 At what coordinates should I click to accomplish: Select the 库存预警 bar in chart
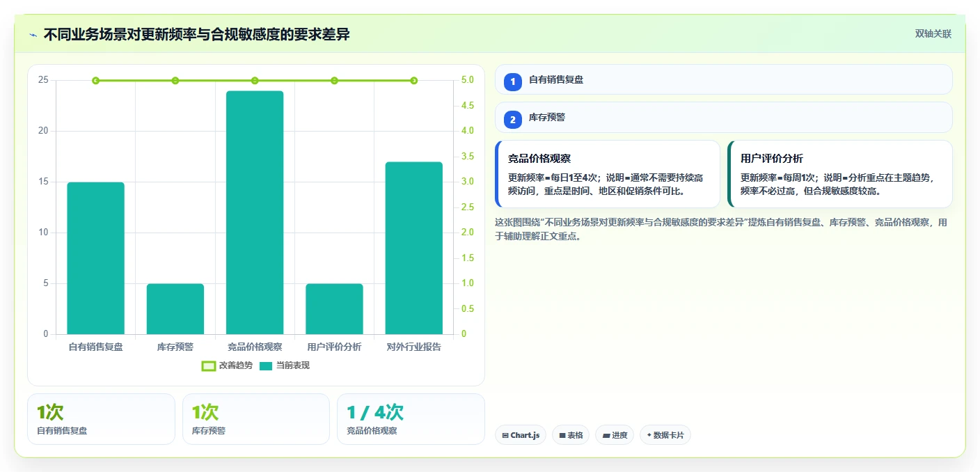point(175,309)
